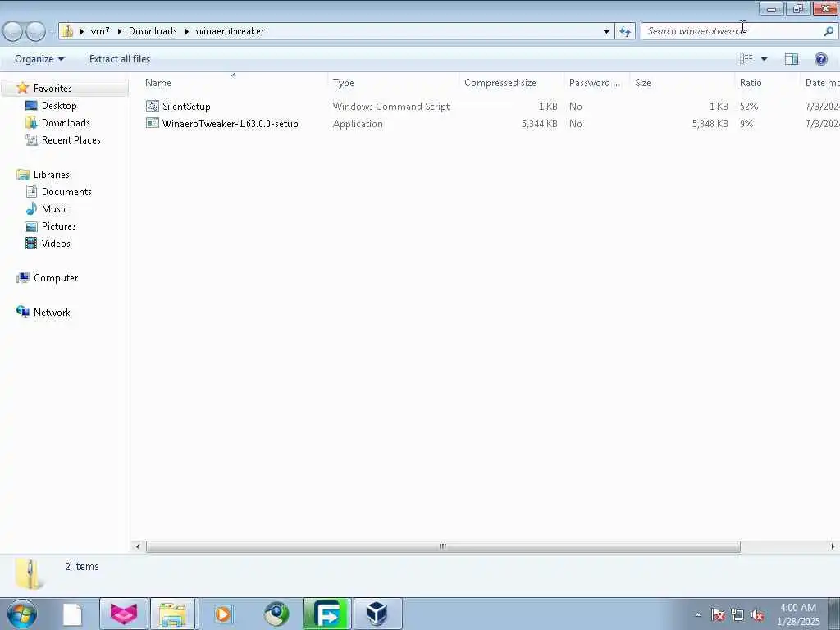Click the Computer icon in navigation pane
Viewport: 840px width, 630px height.
22,277
